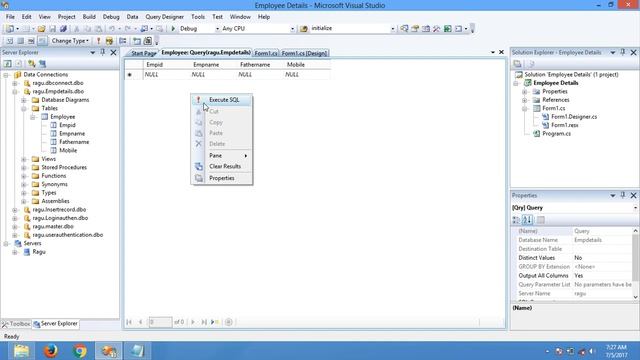The image size is (640, 360).
Task: Open the Query Designer menu
Action: pyautogui.click(x=164, y=17)
